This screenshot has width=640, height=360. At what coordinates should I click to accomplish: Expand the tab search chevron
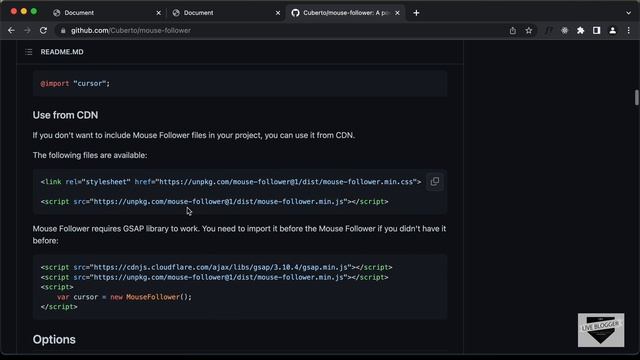pyautogui.click(x=629, y=13)
